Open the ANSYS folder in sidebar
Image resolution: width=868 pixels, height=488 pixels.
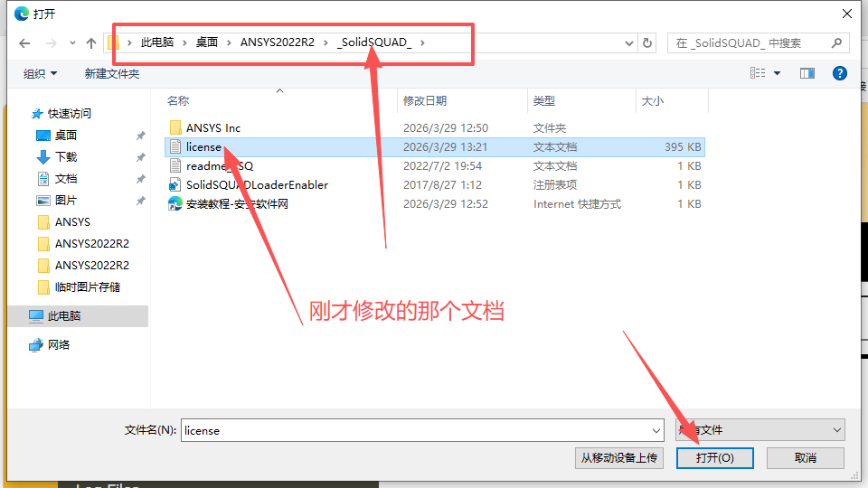coord(72,222)
